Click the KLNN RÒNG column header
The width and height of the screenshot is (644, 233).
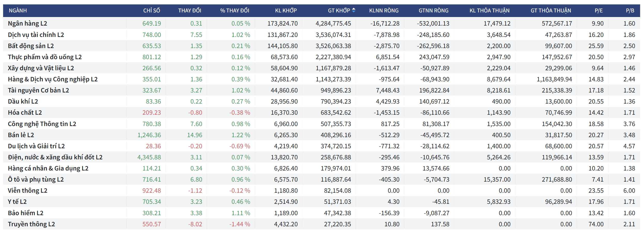(x=384, y=11)
